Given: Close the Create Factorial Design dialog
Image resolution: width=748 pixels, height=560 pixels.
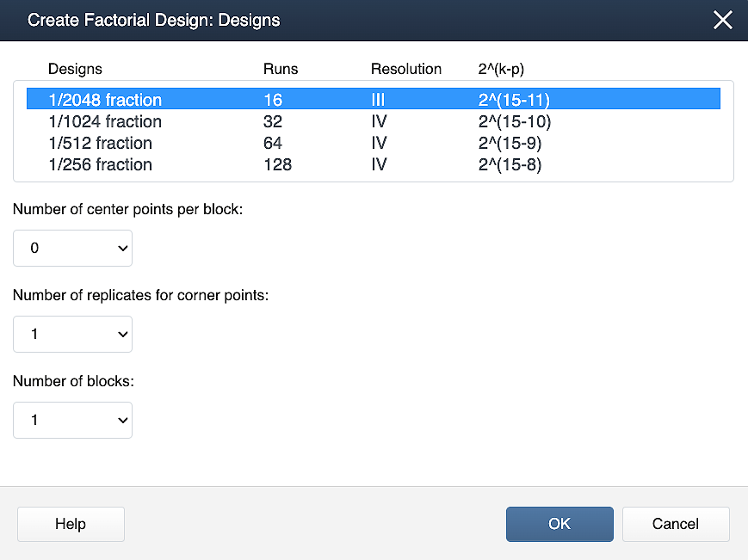Looking at the screenshot, I should coord(723,21).
